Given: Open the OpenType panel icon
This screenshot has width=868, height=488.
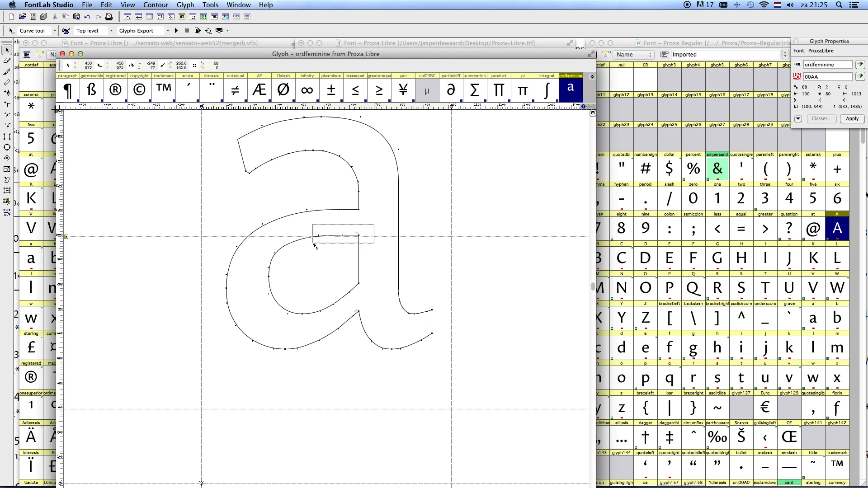Looking at the screenshot, I should [182, 17].
